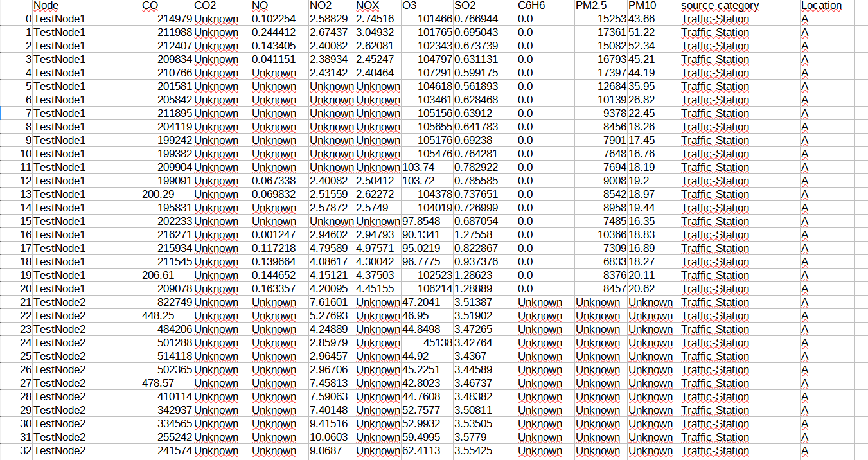Click NO value 0.244412

point(279,33)
